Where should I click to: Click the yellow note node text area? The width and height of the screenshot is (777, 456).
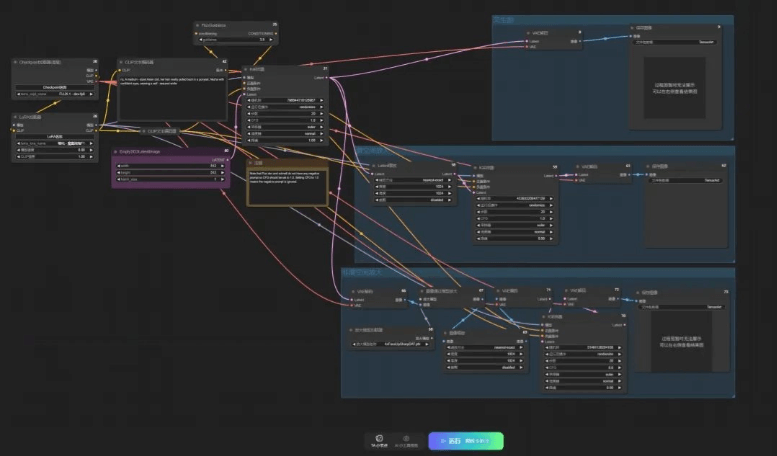287,186
